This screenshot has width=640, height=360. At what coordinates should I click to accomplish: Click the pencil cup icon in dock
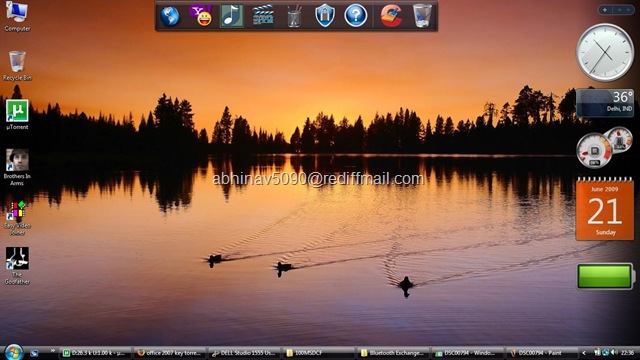[x=294, y=16]
